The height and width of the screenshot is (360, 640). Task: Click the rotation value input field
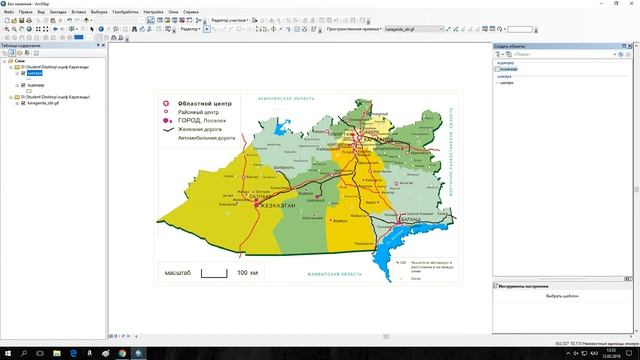(520, 29)
